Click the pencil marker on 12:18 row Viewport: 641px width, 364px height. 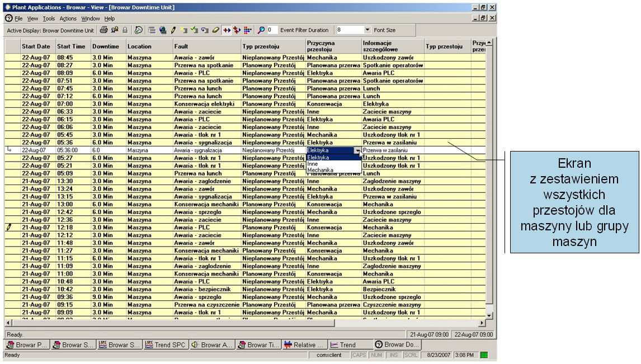pos(9,228)
